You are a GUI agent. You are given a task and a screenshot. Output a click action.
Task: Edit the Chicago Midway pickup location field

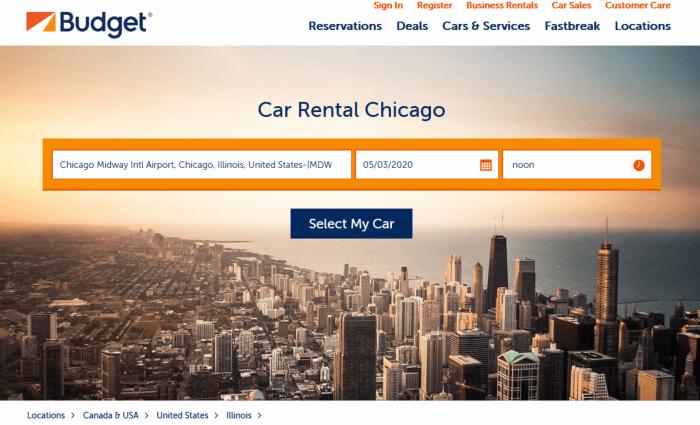coord(202,165)
